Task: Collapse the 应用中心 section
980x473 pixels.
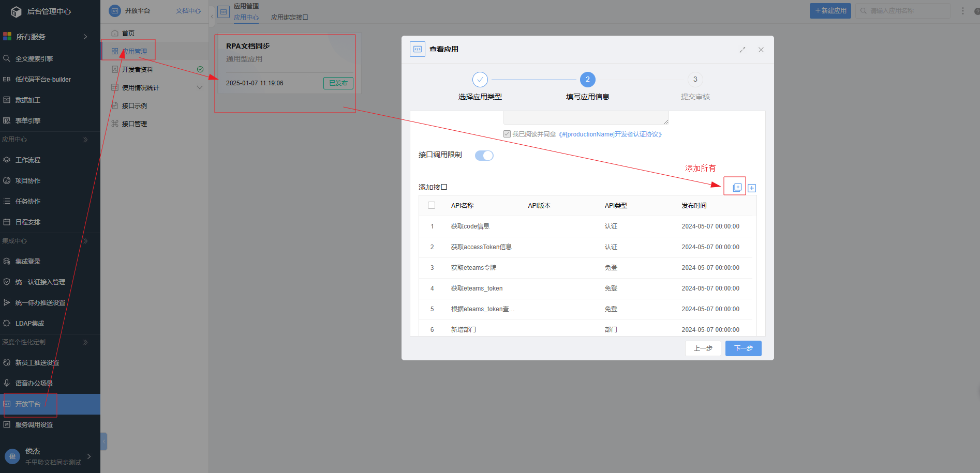Action: tap(85, 140)
